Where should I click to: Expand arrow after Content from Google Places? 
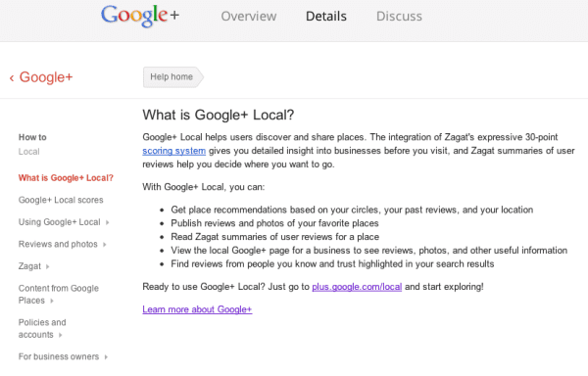(52, 301)
